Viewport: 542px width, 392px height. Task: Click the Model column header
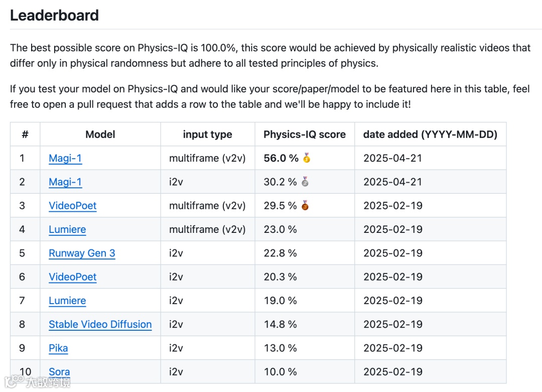100,135
